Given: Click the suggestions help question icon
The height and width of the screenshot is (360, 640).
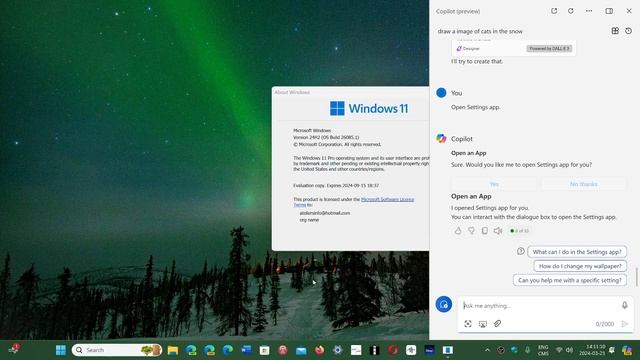Looking at the screenshot, I should click(520, 251).
